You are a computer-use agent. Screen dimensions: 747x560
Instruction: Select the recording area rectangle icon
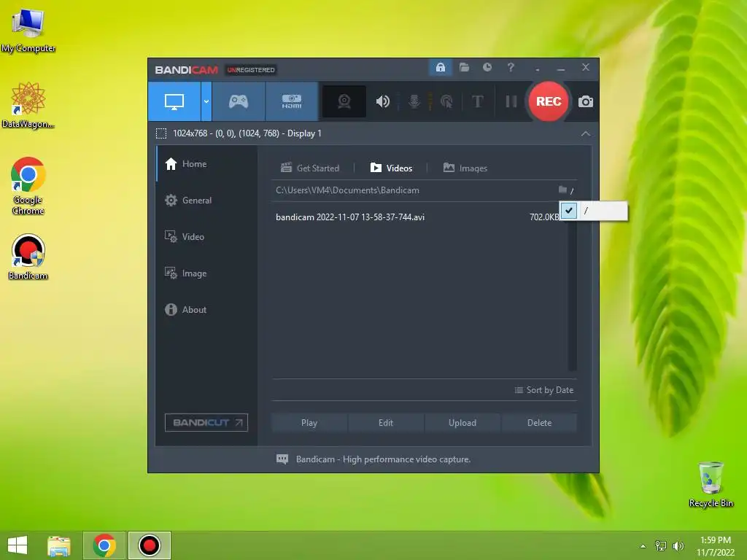(161, 133)
